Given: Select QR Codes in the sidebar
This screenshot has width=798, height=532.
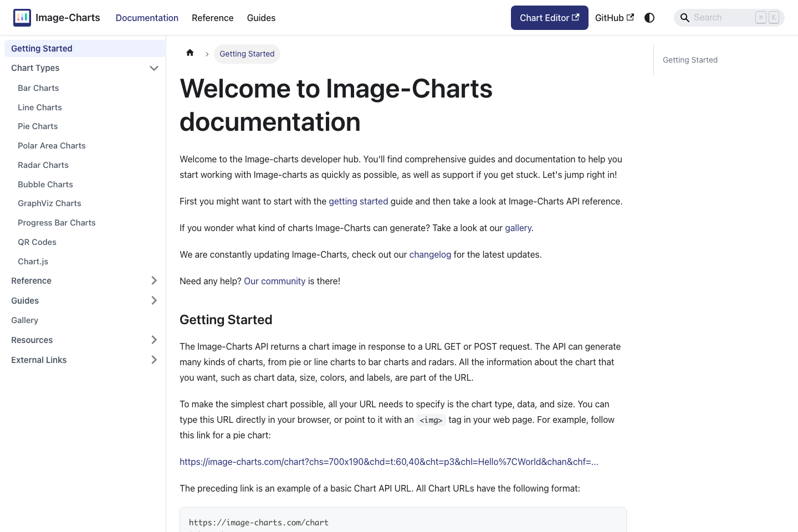Looking at the screenshot, I should [x=37, y=242].
